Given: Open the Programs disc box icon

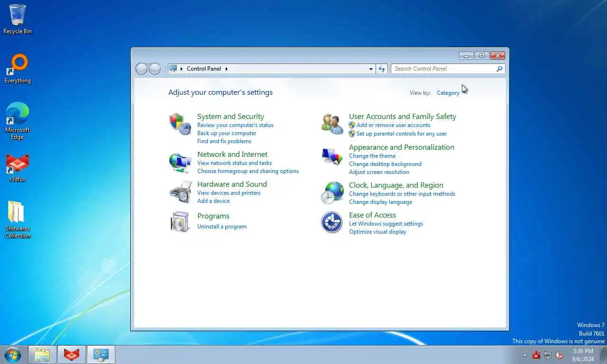Looking at the screenshot, I should pyautogui.click(x=180, y=222).
